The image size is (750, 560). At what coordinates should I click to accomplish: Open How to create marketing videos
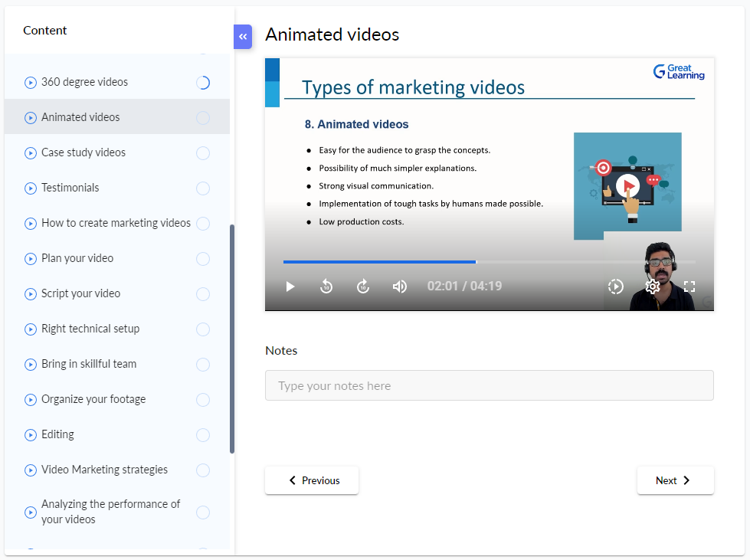pos(117,224)
